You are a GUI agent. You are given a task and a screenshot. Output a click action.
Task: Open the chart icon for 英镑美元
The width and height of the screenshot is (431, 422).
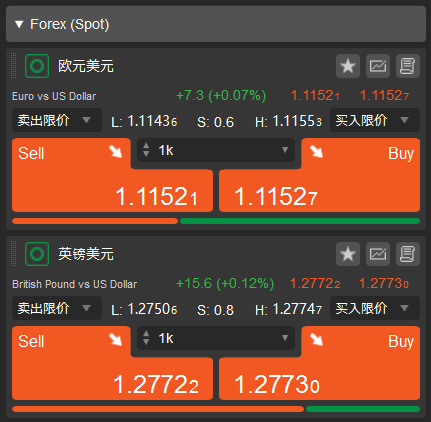click(x=378, y=254)
